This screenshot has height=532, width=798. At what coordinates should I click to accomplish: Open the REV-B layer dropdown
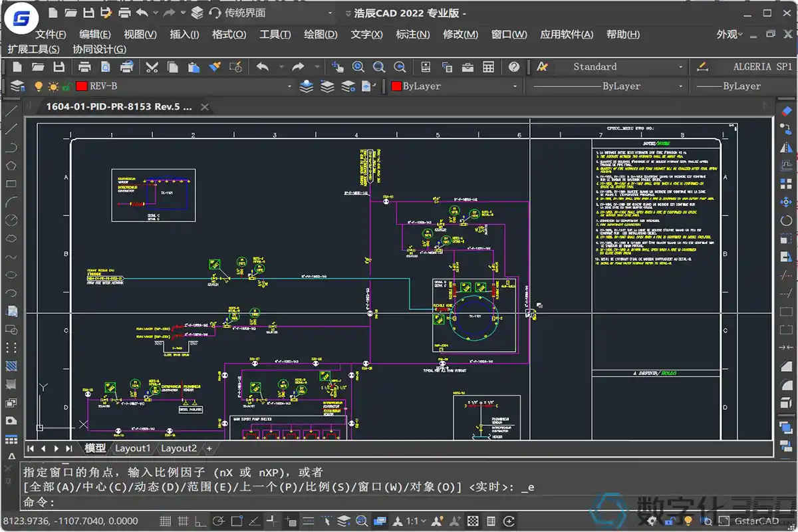[x=290, y=86]
